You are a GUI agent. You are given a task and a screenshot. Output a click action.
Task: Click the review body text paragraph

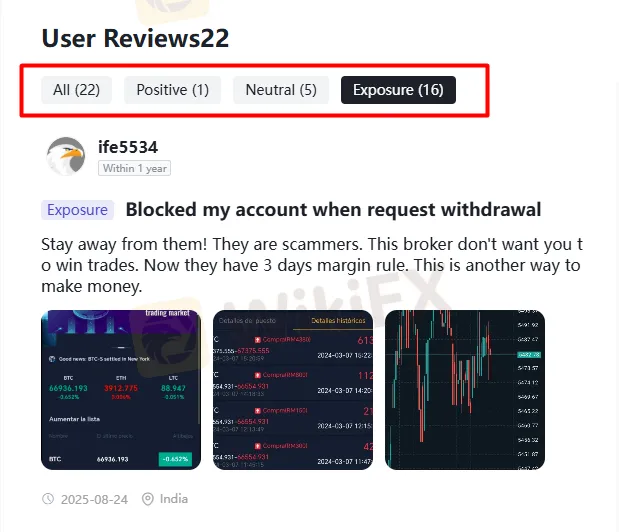(312, 265)
